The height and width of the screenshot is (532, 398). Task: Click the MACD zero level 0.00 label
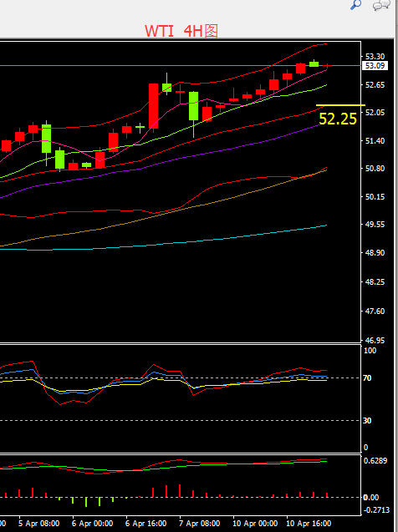click(371, 498)
